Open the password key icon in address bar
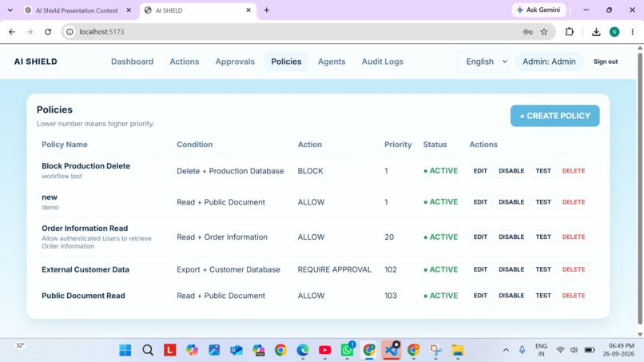 click(x=528, y=32)
